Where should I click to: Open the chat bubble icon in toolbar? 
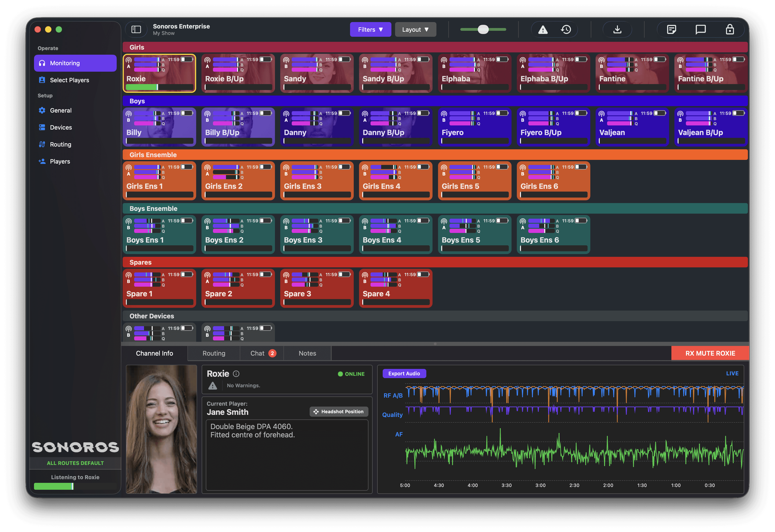coord(700,30)
